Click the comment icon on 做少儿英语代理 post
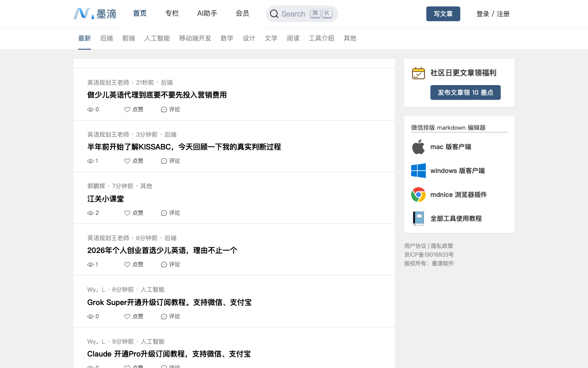The height and width of the screenshot is (368, 588). coord(164,109)
